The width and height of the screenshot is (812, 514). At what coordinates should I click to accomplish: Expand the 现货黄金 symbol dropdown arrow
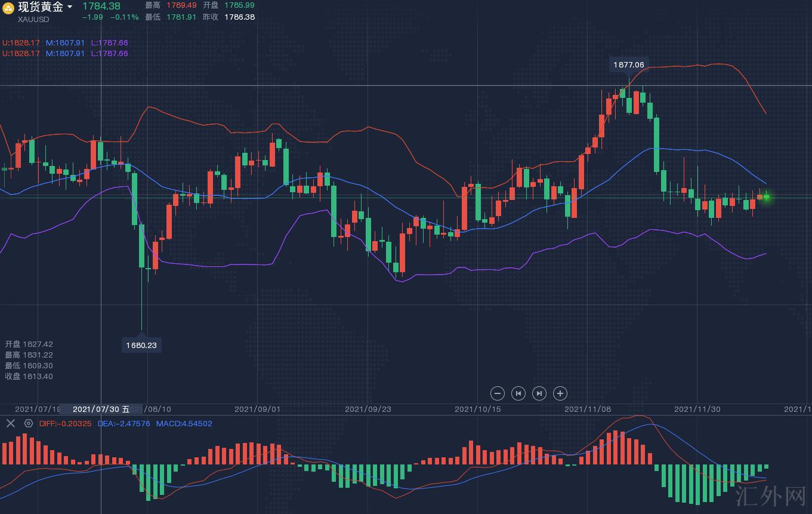point(70,7)
